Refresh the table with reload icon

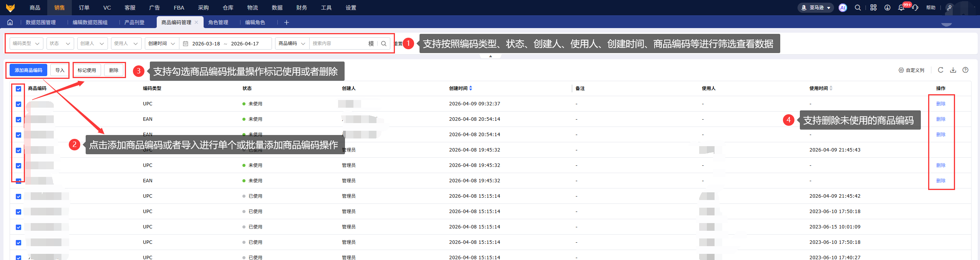coord(940,70)
